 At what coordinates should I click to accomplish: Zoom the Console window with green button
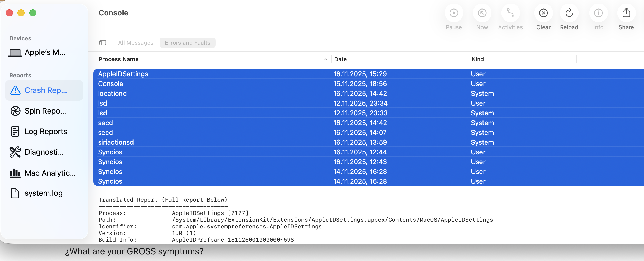pyautogui.click(x=33, y=13)
